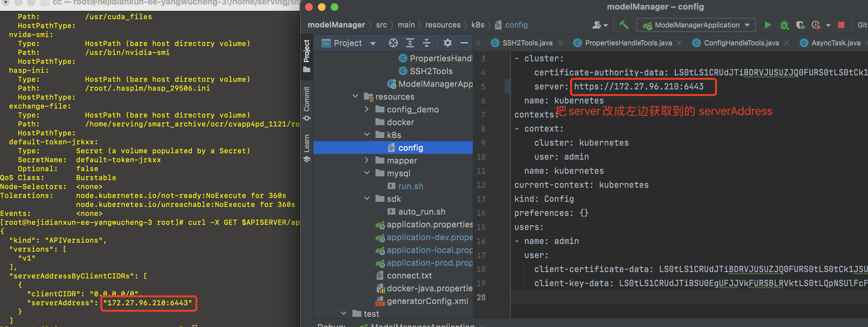Collapse the resources folder

pyautogui.click(x=355, y=96)
